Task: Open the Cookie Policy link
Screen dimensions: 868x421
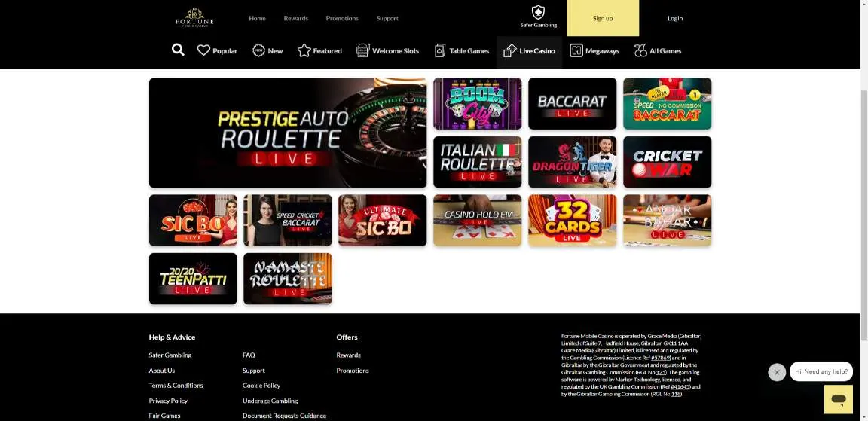Action: coord(261,386)
